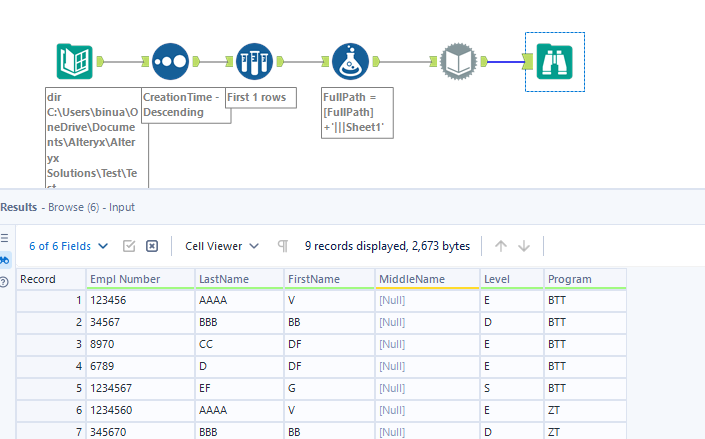This screenshot has height=439, width=705.
Task: Click Sample tool output anchor
Action: coord(280,62)
